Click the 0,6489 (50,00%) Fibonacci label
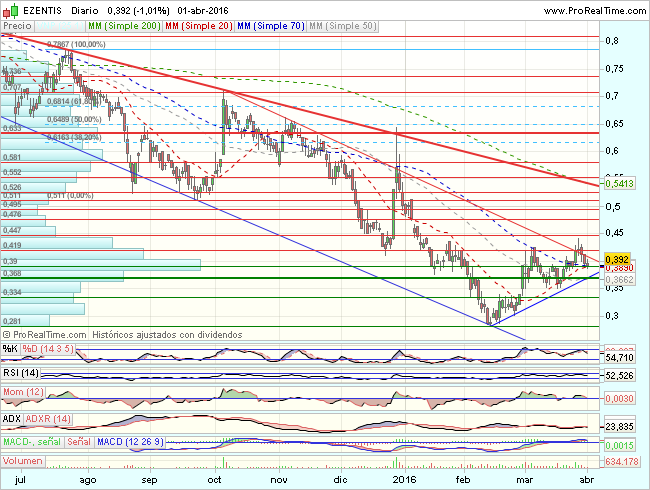Image resolution: width=650 pixels, height=490 pixels. pyautogui.click(x=74, y=119)
